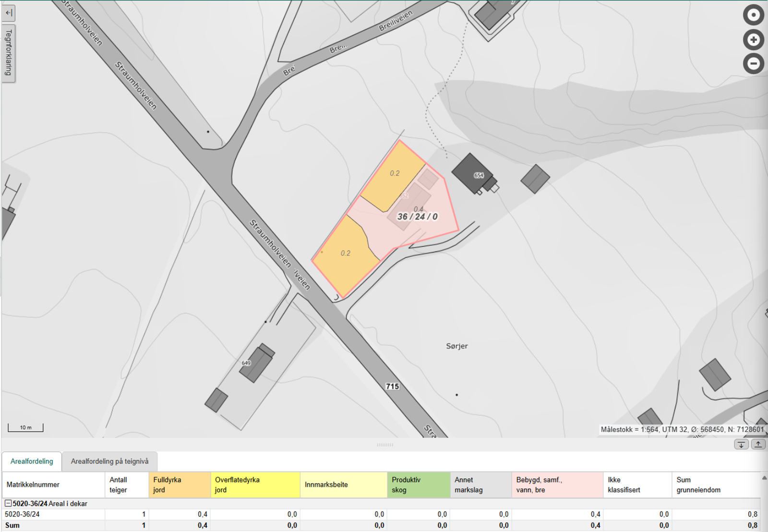This screenshot has width=768, height=532.
Task: Select the Overflatedyrka jord column header
Action: tap(255, 485)
